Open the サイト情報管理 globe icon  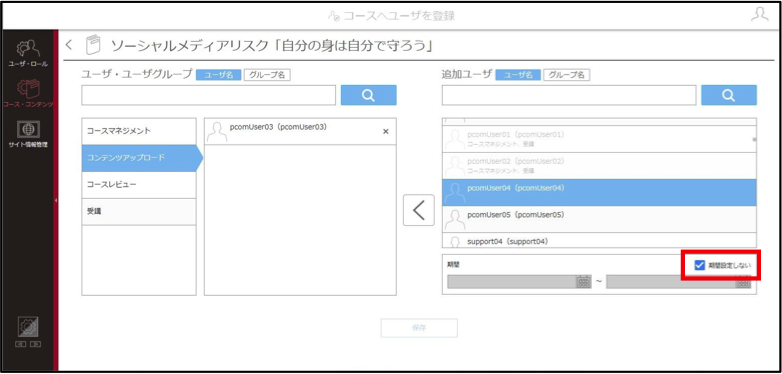click(28, 130)
